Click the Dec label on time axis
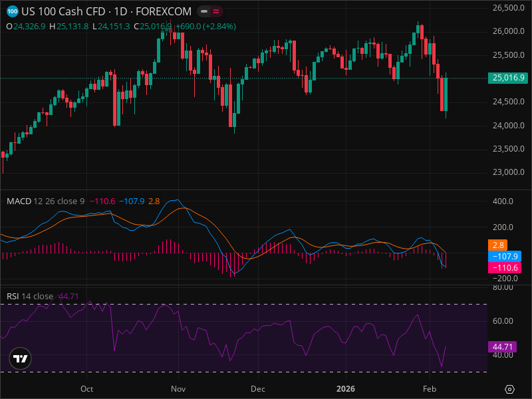The height and width of the screenshot is (399, 532). (x=258, y=389)
